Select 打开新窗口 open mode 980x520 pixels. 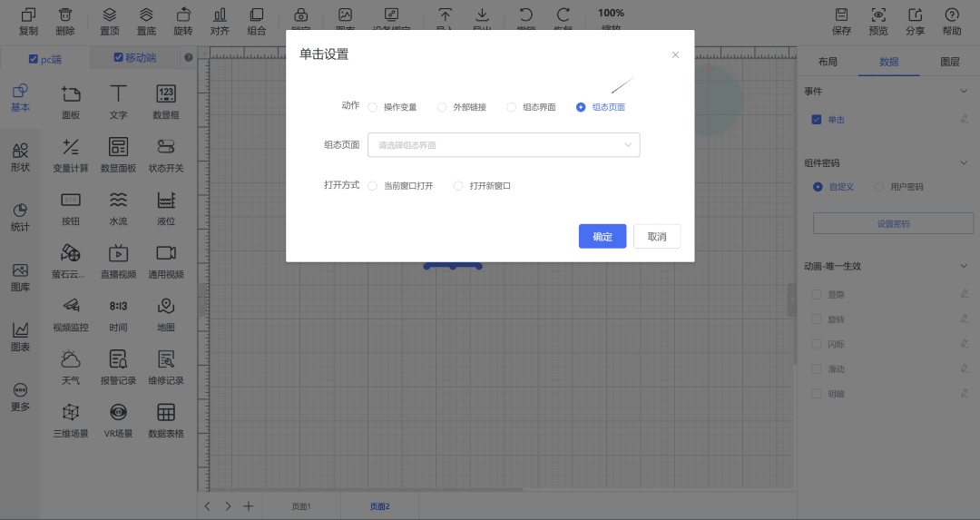pos(458,186)
